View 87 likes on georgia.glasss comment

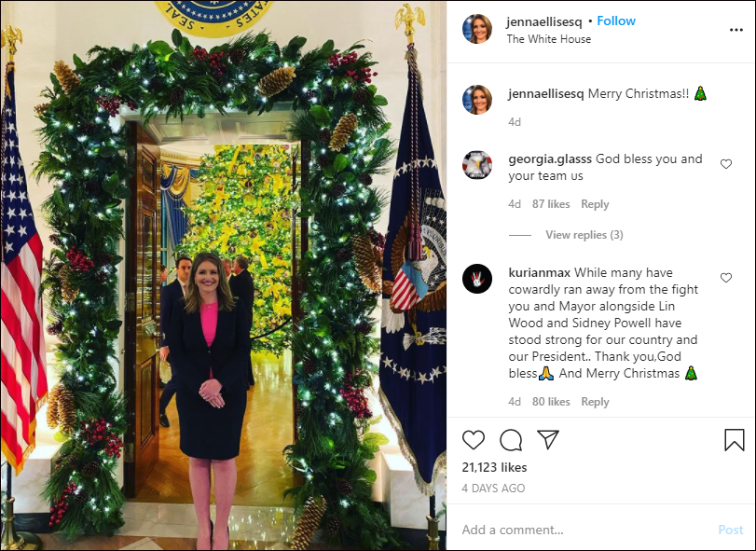coord(551,204)
